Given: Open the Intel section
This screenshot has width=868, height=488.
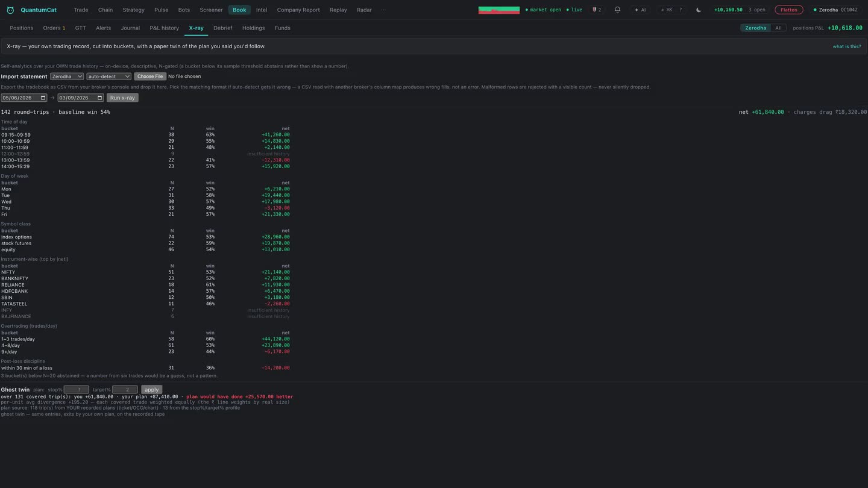Looking at the screenshot, I should point(262,10).
